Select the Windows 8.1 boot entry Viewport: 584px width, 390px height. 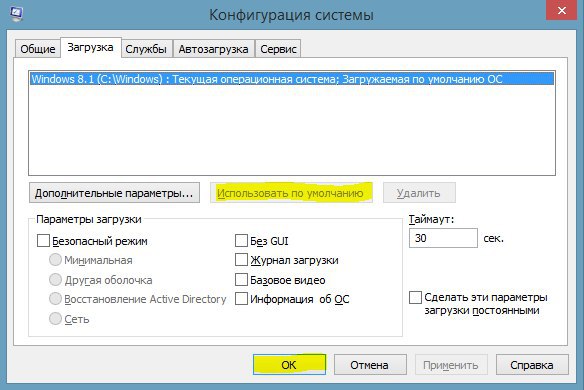292,79
